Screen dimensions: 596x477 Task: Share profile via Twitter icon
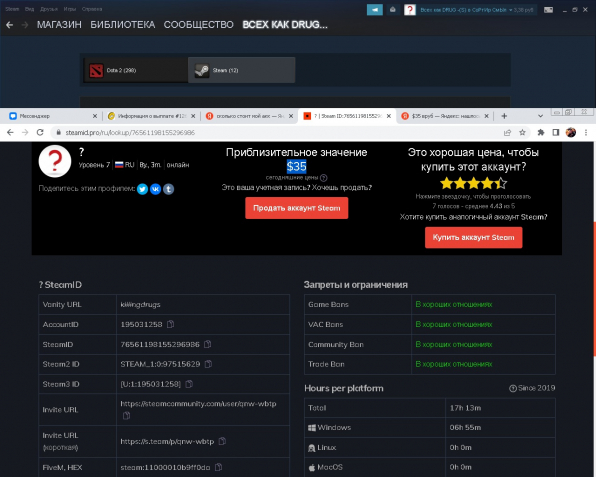click(143, 189)
